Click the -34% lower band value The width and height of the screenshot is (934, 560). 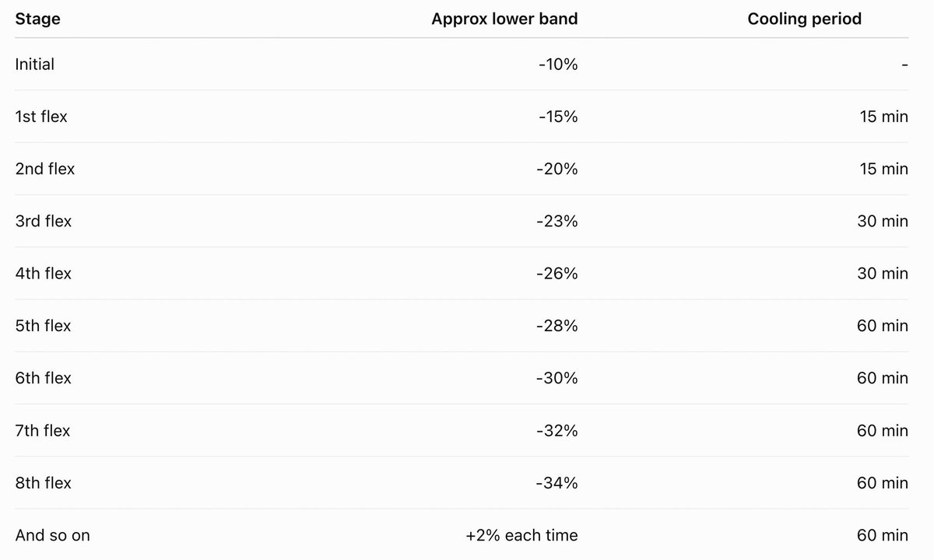tap(557, 483)
